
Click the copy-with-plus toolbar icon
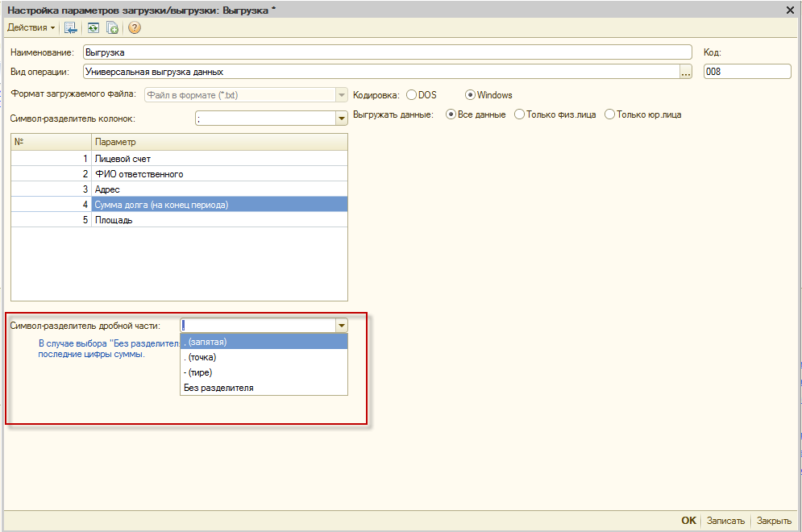click(113, 27)
